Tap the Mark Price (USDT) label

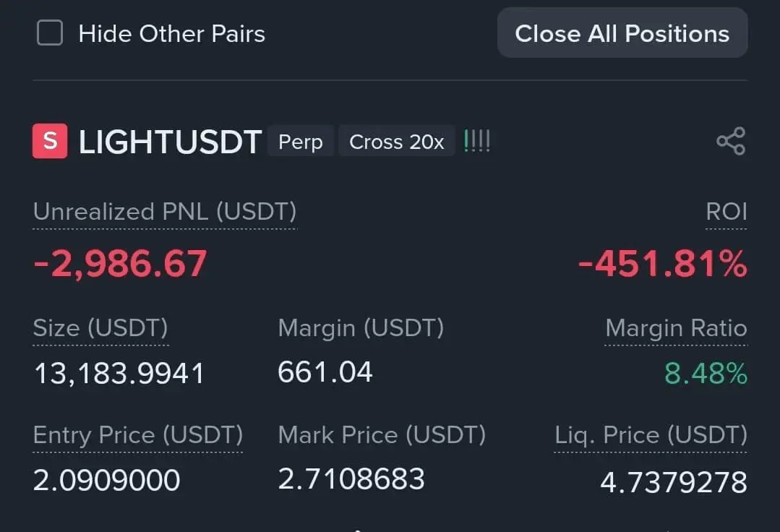point(382,435)
